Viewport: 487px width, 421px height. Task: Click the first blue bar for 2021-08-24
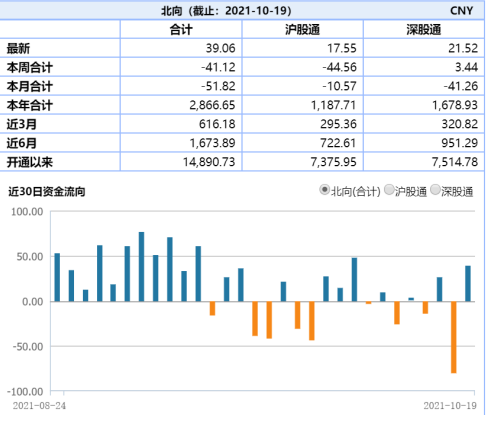point(57,277)
